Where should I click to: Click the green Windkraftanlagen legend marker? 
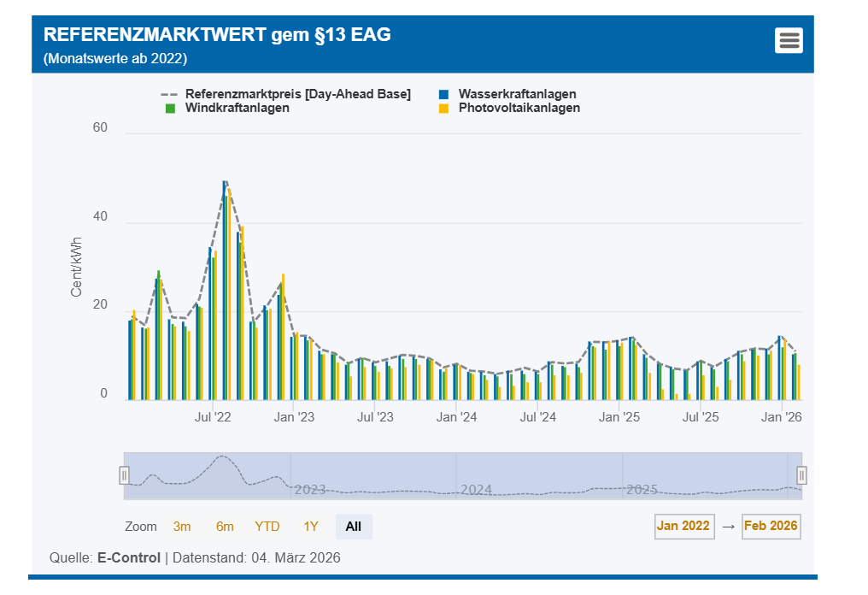point(170,109)
